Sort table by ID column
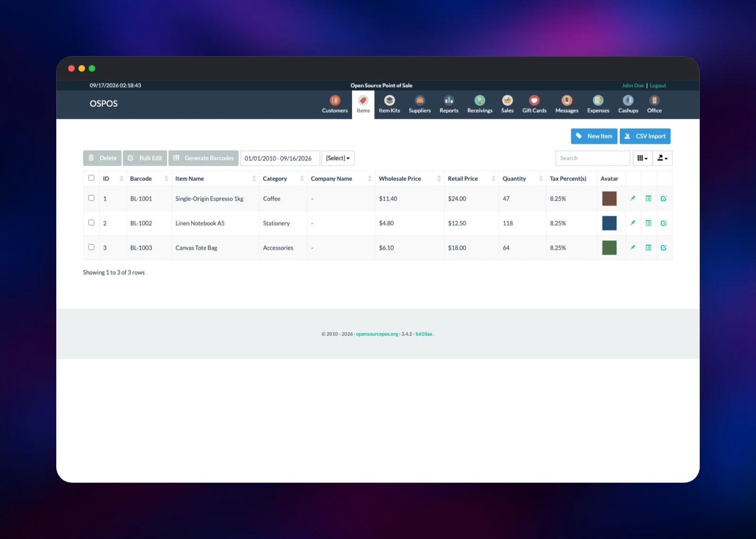Image resolution: width=756 pixels, height=539 pixels. [x=113, y=179]
